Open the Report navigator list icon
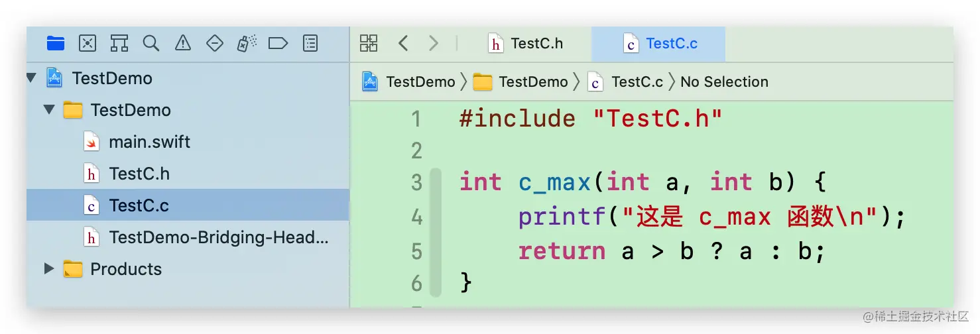Image resolution: width=980 pixels, height=334 pixels. tap(310, 44)
